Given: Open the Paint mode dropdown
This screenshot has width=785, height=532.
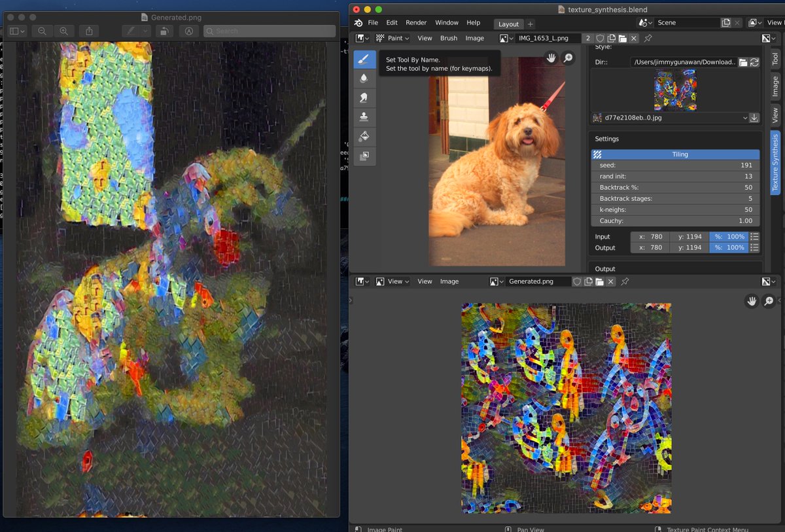Looking at the screenshot, I should (392, 38).
